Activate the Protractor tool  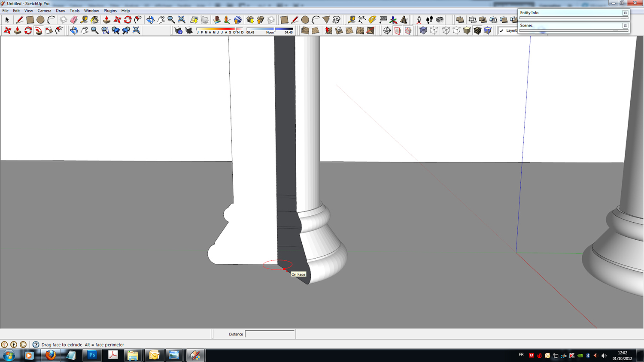pyautogui.click(x=372, y=20)
